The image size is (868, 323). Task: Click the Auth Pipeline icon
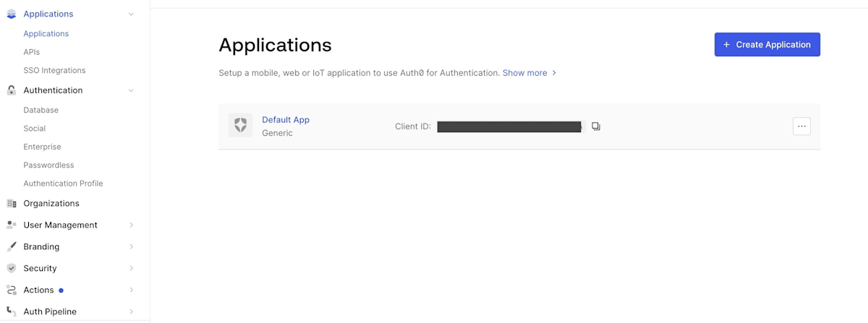coord(11,311)
